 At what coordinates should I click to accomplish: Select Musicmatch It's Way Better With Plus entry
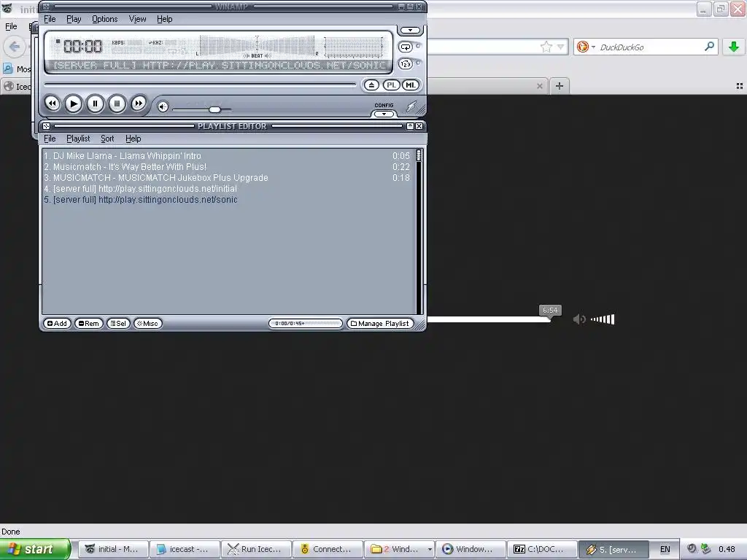pyautogui.click(x=227, y=167)
